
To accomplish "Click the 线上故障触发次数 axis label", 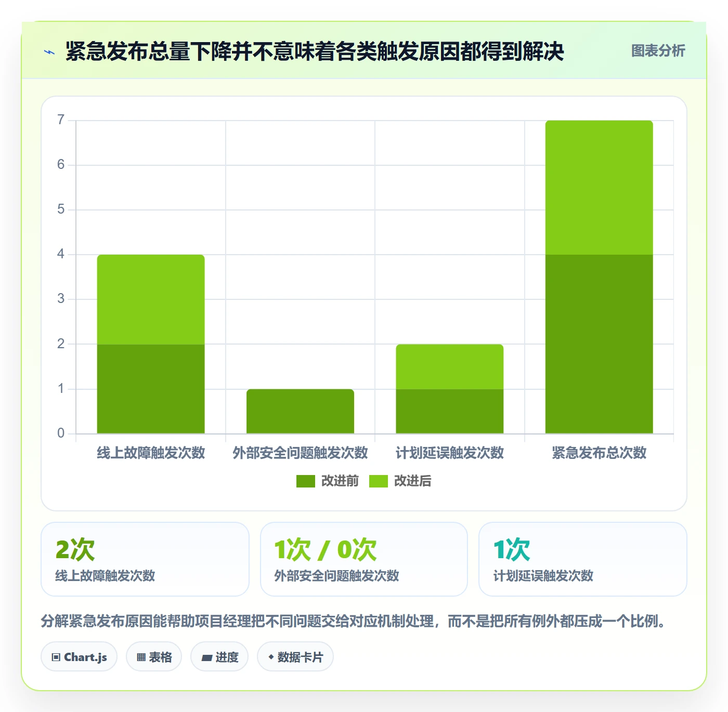I will click(x=151, y=453).
